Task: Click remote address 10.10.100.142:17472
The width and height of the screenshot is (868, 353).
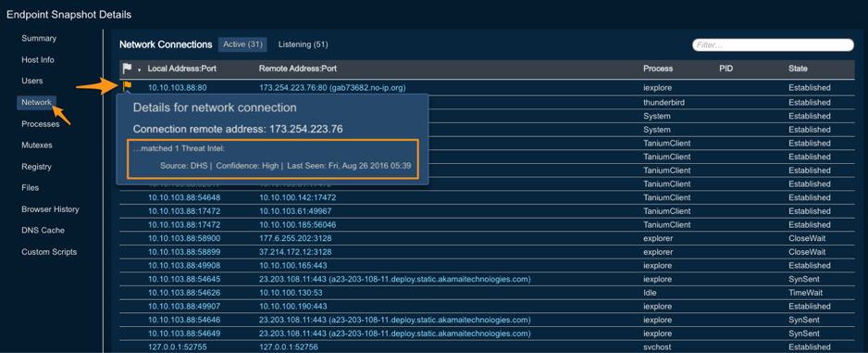Action: [297, 198]
